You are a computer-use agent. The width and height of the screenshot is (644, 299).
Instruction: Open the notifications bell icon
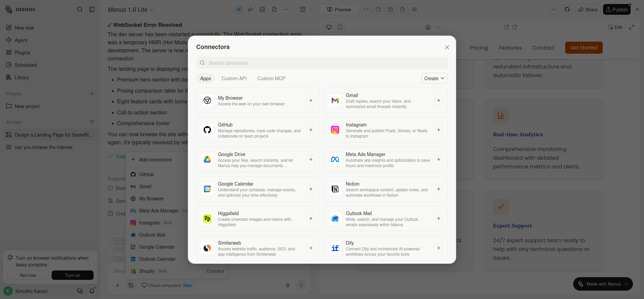pos(92,291)
